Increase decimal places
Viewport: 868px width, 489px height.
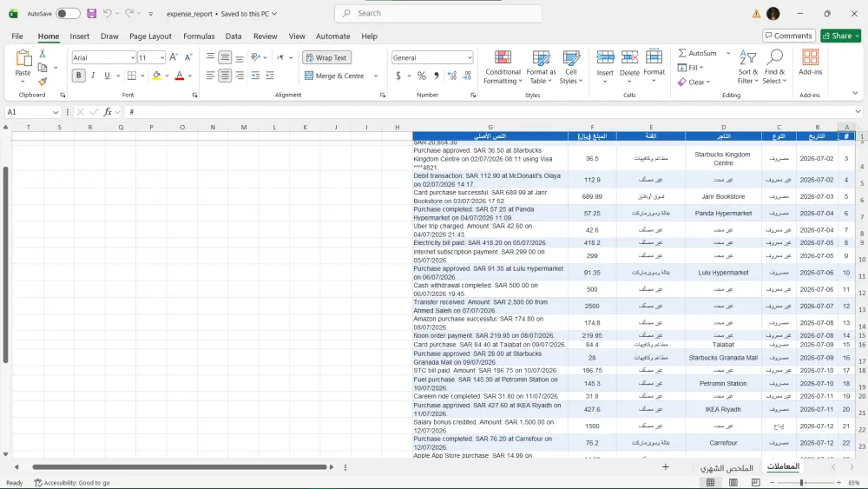coord(452,76)
